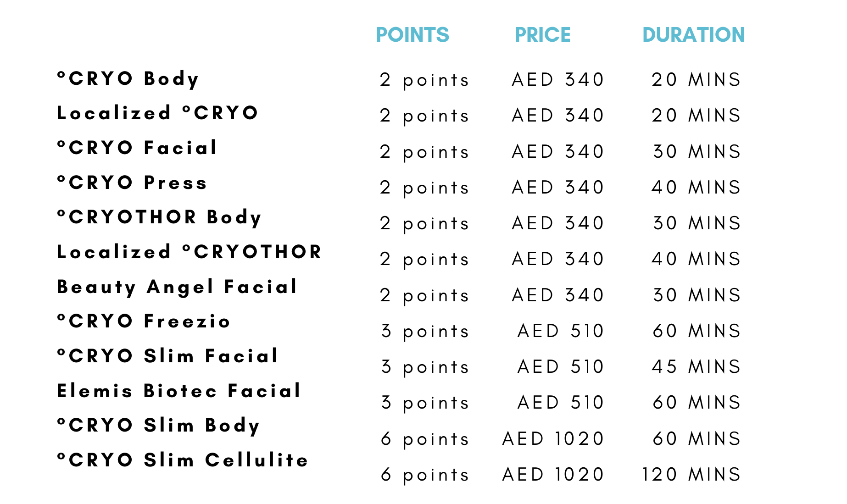The image size is (847, 504).
Task: Click the AED 510 price for Freezio
Action: pyautogui.click(x=560, y=331)
